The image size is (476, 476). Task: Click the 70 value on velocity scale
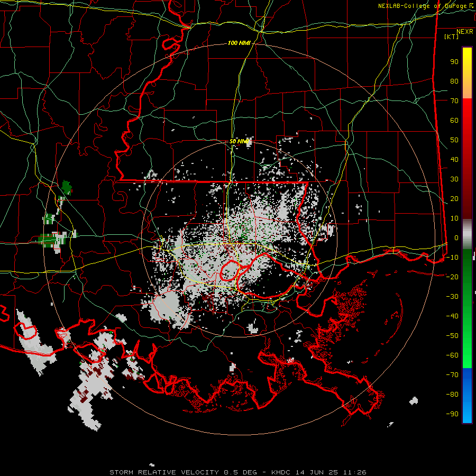[454, 101]
